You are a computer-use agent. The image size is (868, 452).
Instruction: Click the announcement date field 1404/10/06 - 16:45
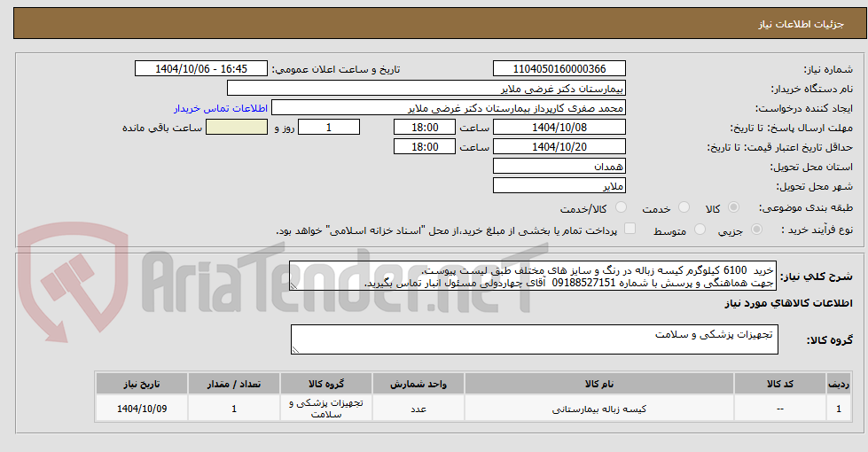click(201, 68)
